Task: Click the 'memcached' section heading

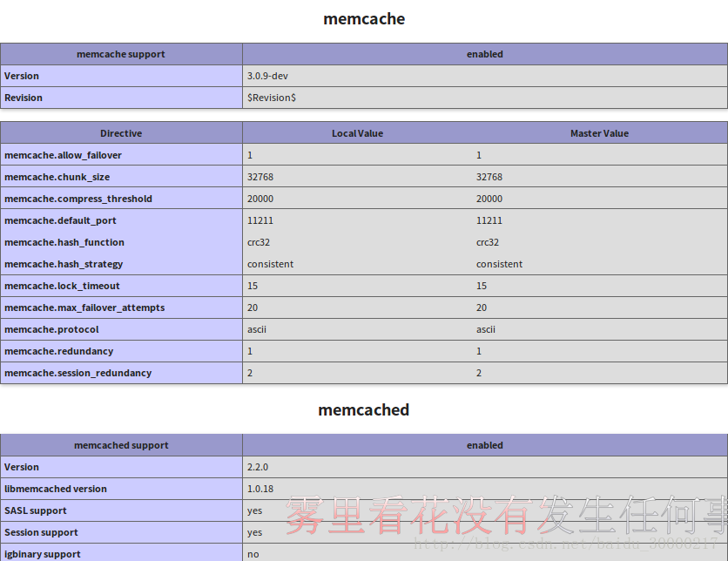Action: [363, 409]
